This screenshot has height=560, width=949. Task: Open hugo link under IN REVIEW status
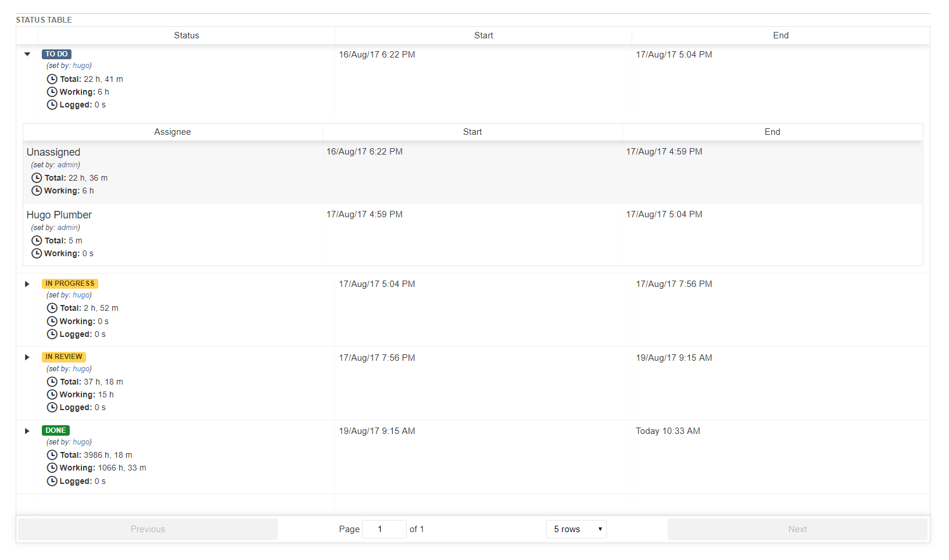click(81, 369)
